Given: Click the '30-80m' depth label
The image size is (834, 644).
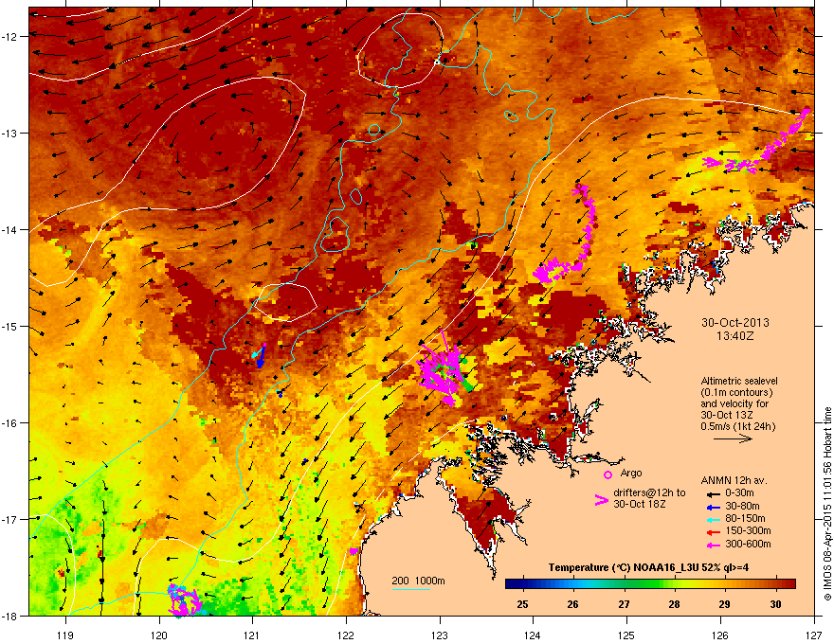Looking at the screenshot, I should tap(742, 507).
